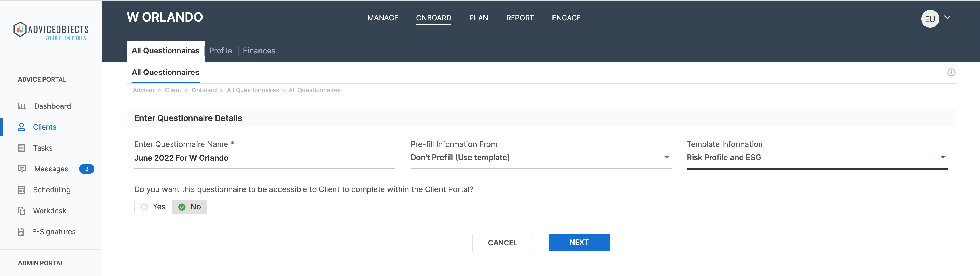Open E-Signatures in the sidebar
This screenshot has height=276, width=980.
pyautogui.click(x=54, y=232)
